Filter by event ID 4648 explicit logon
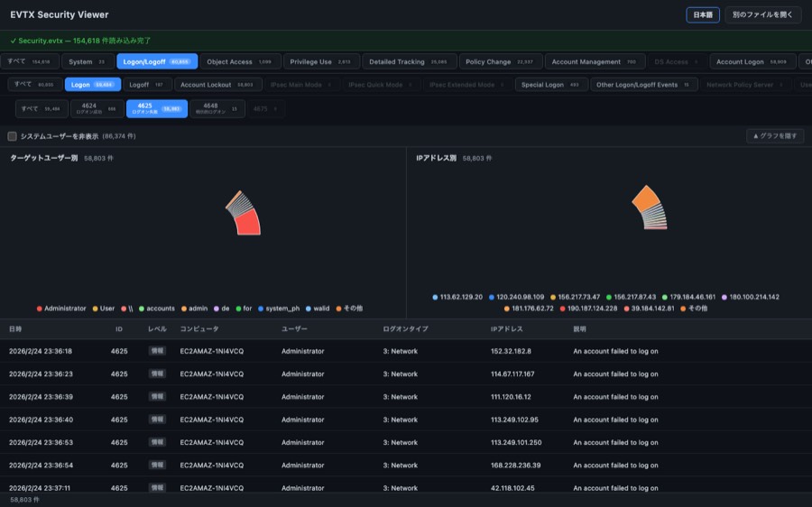This screenshot has height=507, width=812. tap(217, 109)
